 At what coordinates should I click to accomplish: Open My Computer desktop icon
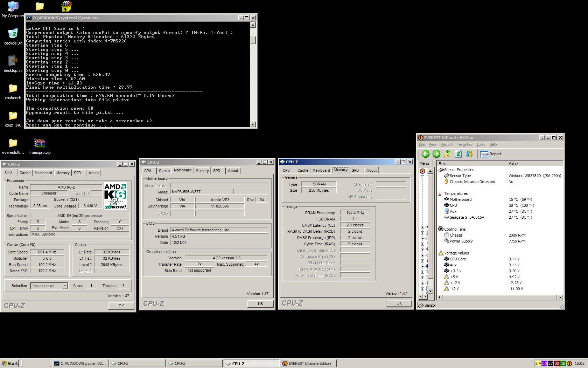coord(13,9)
